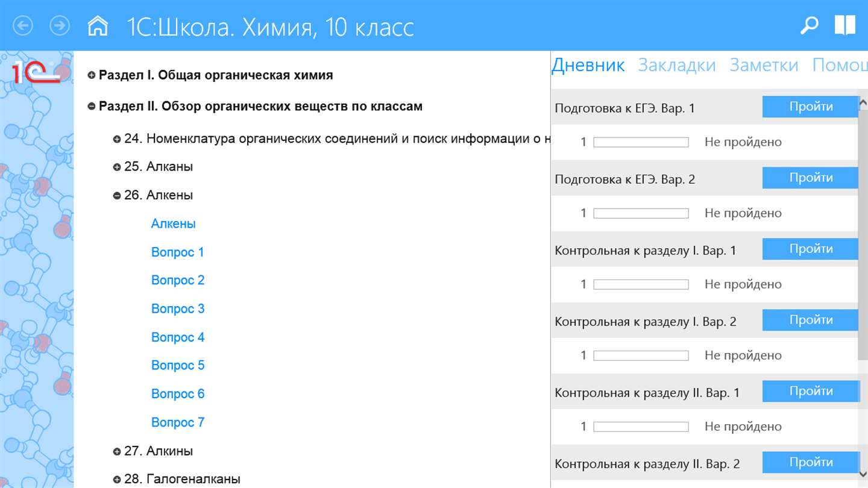Click the scrollbar down arrow in diary panel
Image resolution: width=868 pixels, height=488 pixels.
(863, 474)
